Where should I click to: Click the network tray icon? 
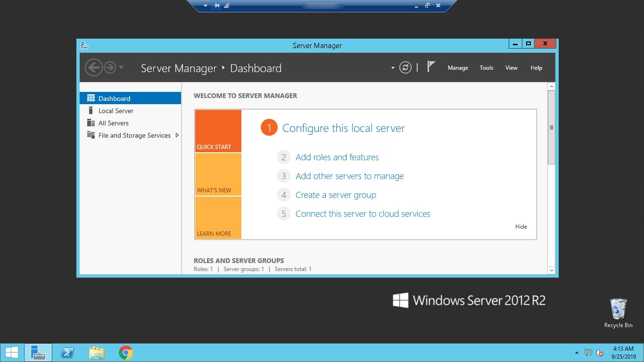pos(588,353)
